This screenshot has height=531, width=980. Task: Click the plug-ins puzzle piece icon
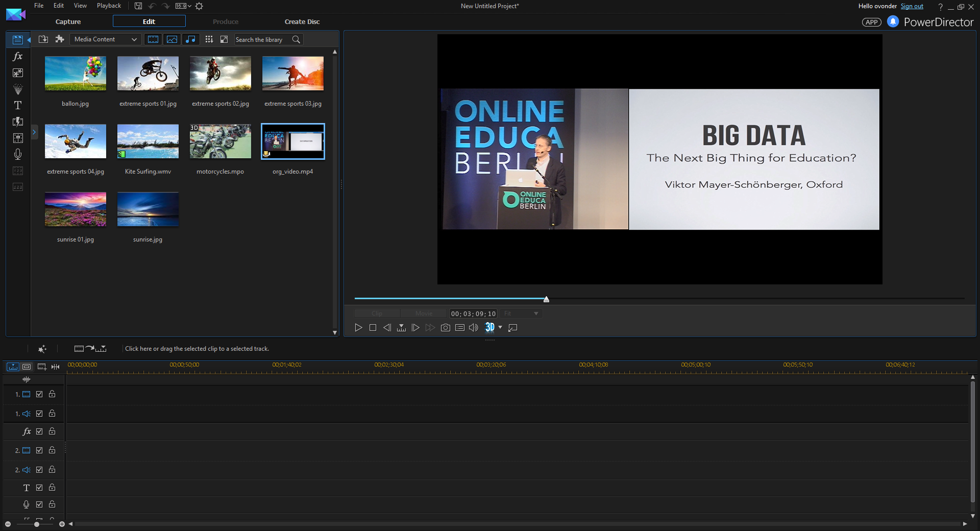[60, 39]
